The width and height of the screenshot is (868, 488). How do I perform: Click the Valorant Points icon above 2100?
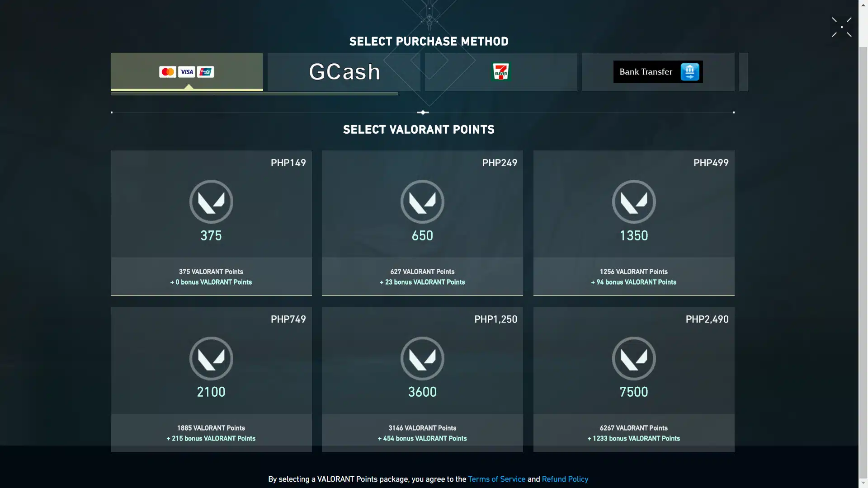pos(211,358)
